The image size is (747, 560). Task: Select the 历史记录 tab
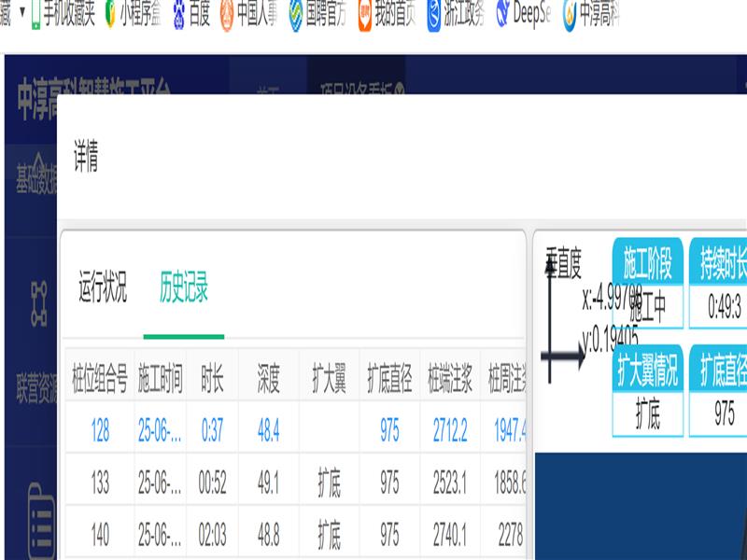[183, 286]
